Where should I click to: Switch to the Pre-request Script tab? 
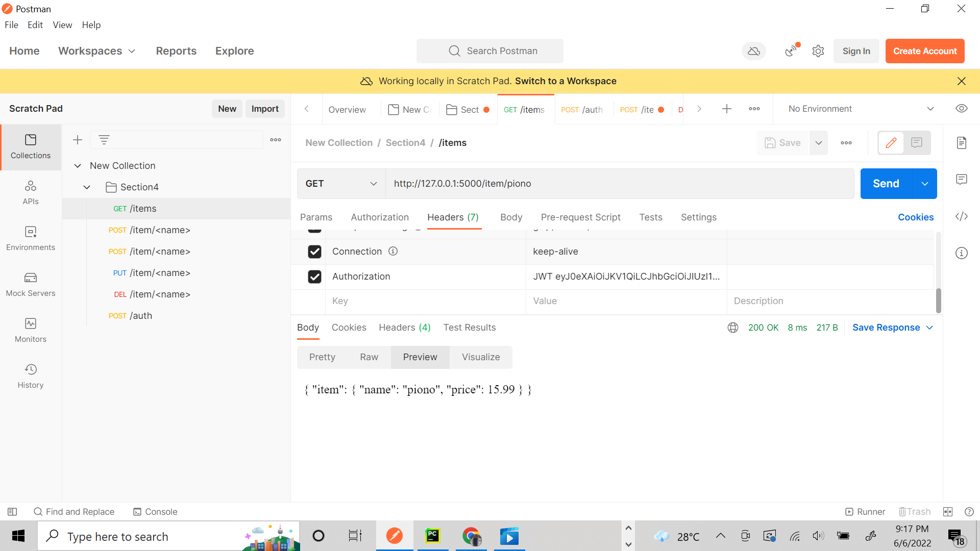point(581,217)
